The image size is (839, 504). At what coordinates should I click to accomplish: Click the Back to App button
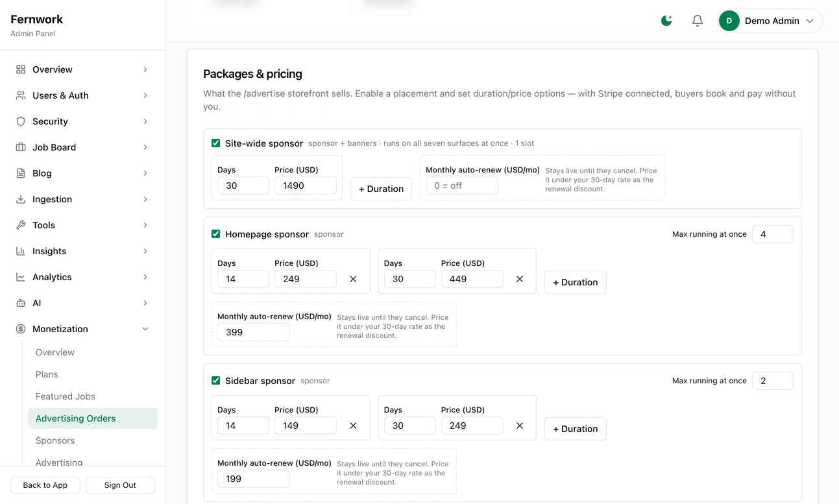point(45,485)
